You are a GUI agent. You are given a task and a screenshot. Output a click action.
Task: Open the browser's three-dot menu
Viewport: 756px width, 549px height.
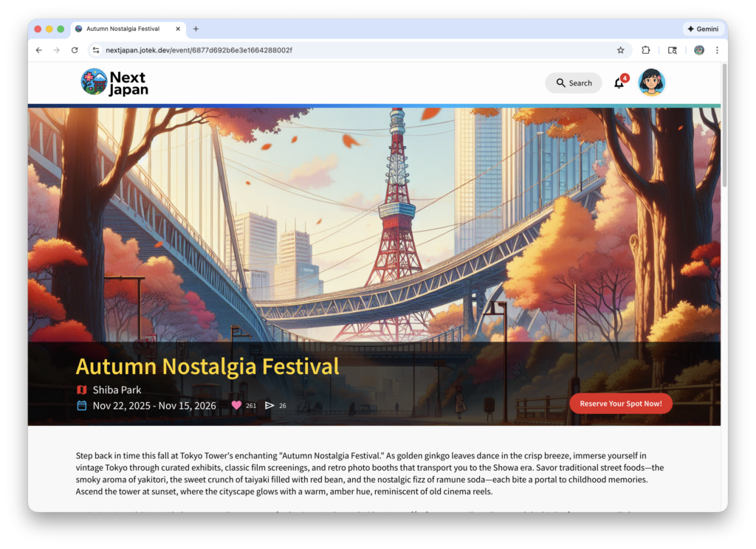click(x=717, y=49)
